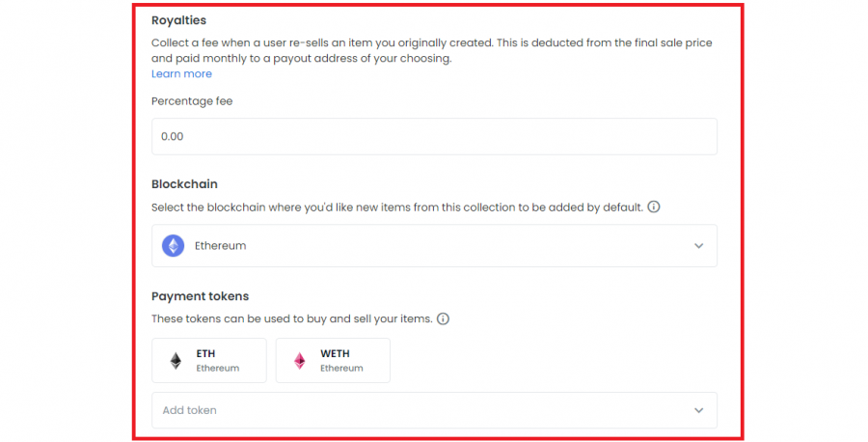Screen dimensions: 868x442
Task: Click the pink WETH diamond icon
Action: 300,361
